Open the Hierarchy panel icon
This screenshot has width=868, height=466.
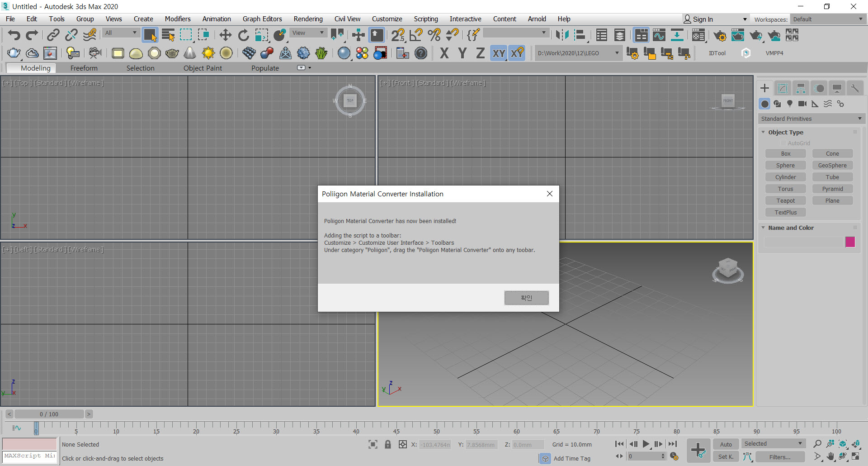pyautogui.click(x=801, y=88)
